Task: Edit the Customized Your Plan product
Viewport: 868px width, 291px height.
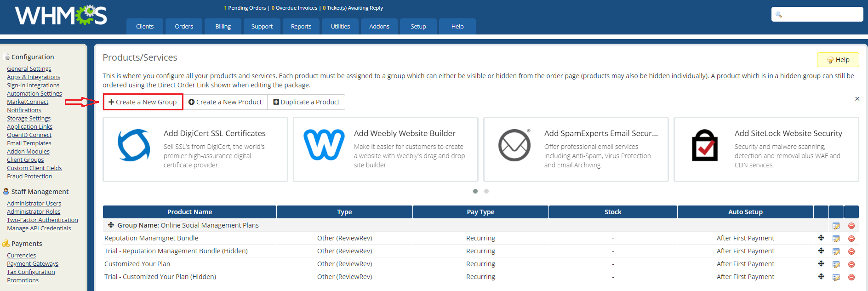Action: click(836, 264)
